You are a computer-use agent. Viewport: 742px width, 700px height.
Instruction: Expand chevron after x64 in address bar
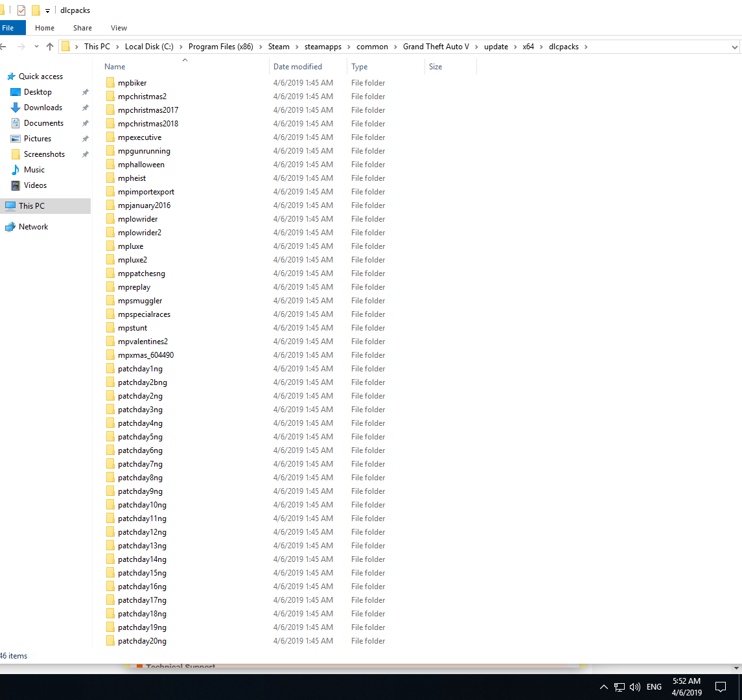541,47
